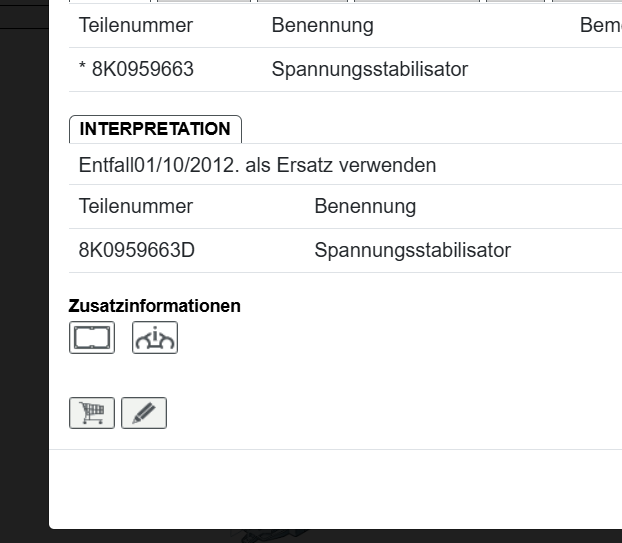Click the pencil edit button

pos(144,413)
